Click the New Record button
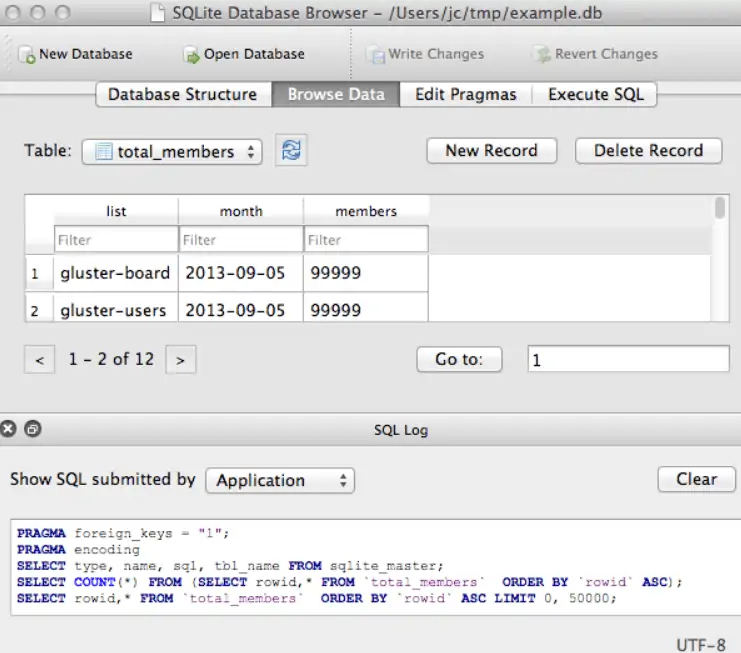 pyautogui.click(x=491, y=151)
